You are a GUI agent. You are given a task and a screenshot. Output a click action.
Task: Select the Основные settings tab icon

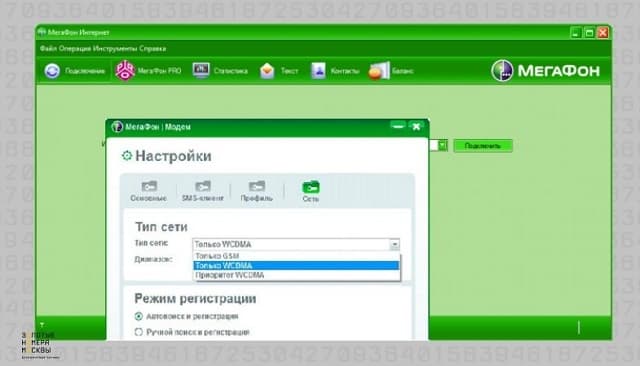[149, 186]
